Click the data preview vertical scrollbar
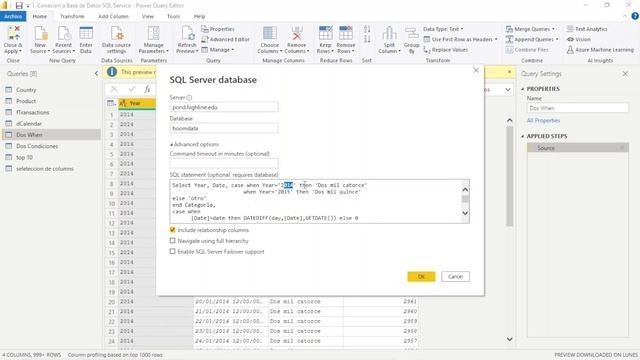This screenshot has height=360, width=640. 509,176
